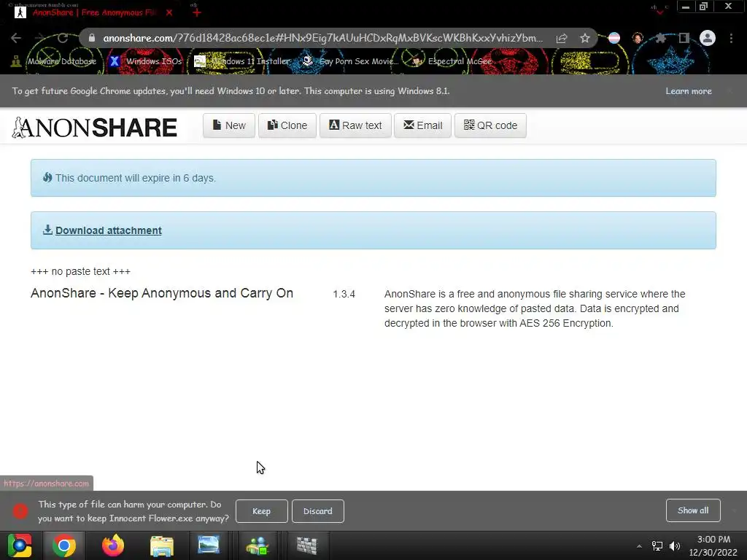Click the red download warning icon

(20, 511)
